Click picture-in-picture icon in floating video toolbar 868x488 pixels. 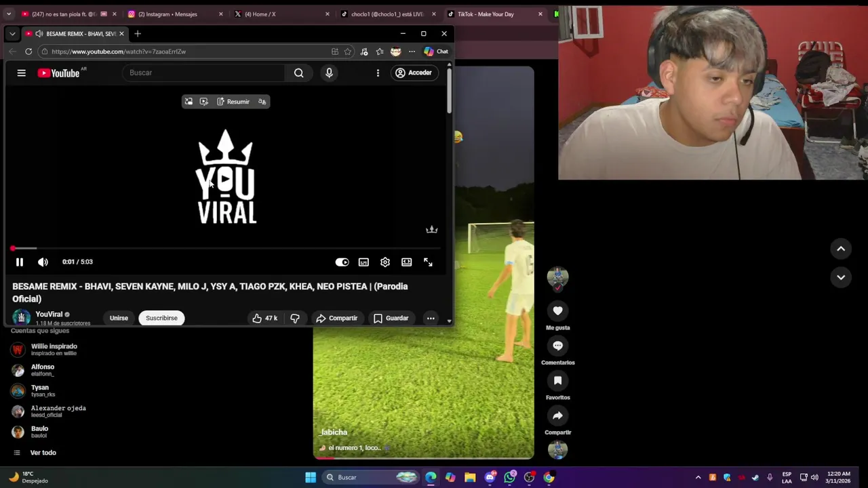189,102
